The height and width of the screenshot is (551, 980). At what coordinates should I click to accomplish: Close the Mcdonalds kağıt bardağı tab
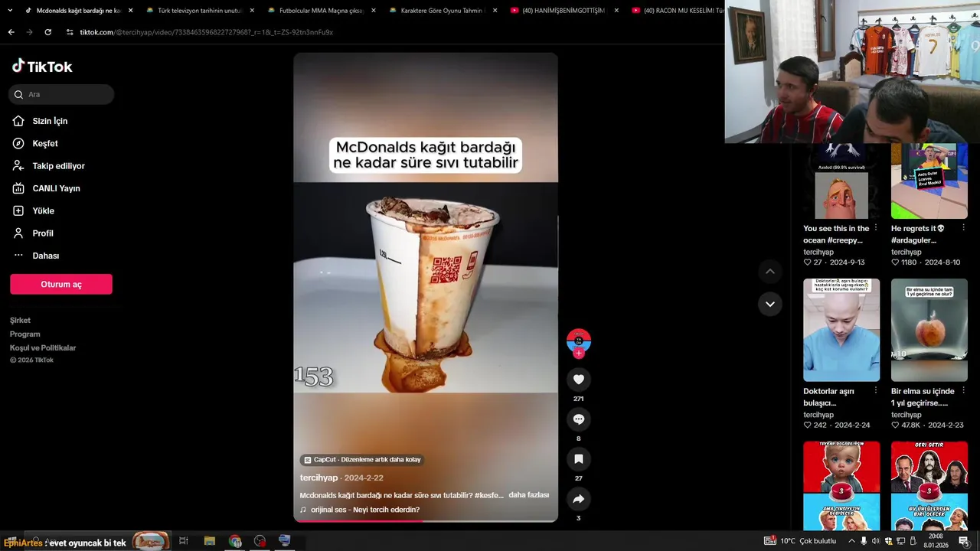tap(130, 11)
